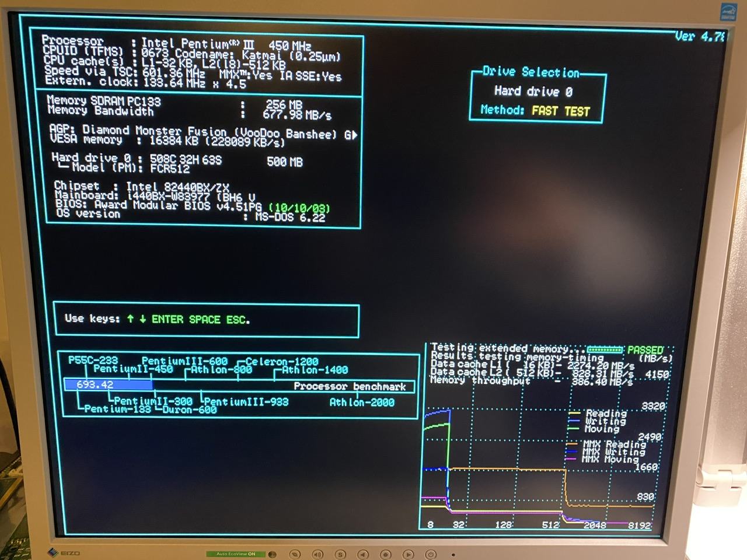This screenshot has width=747, height=560.
Task: Click VESA memory 16384 KB value
Action: coord(174,141)
